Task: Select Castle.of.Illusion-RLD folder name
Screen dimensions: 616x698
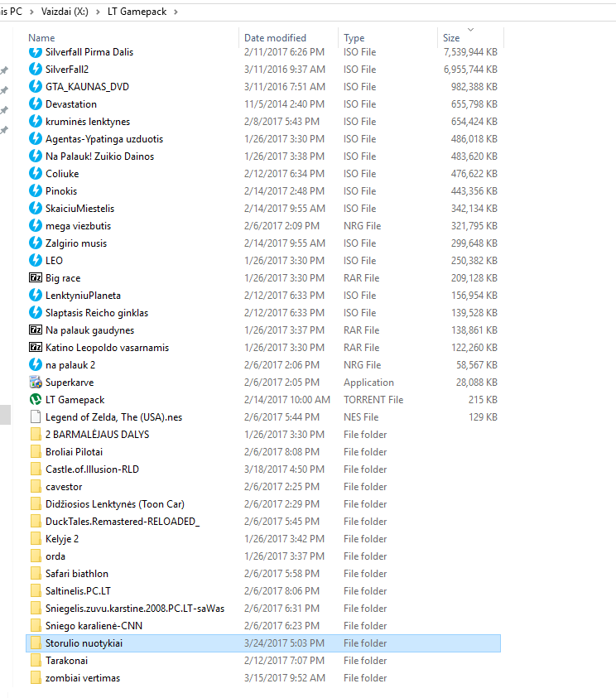Action: 92,469
